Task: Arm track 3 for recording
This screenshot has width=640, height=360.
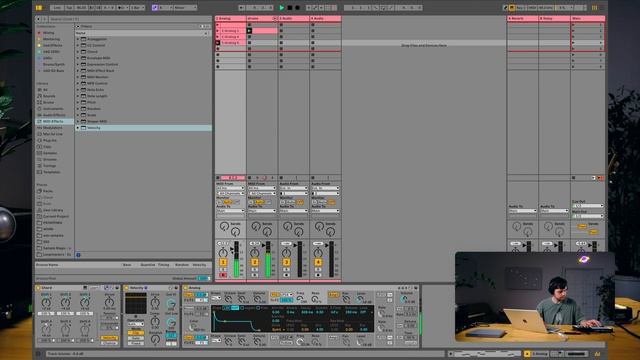Action: pyautogui.click(x=287, y=275)
